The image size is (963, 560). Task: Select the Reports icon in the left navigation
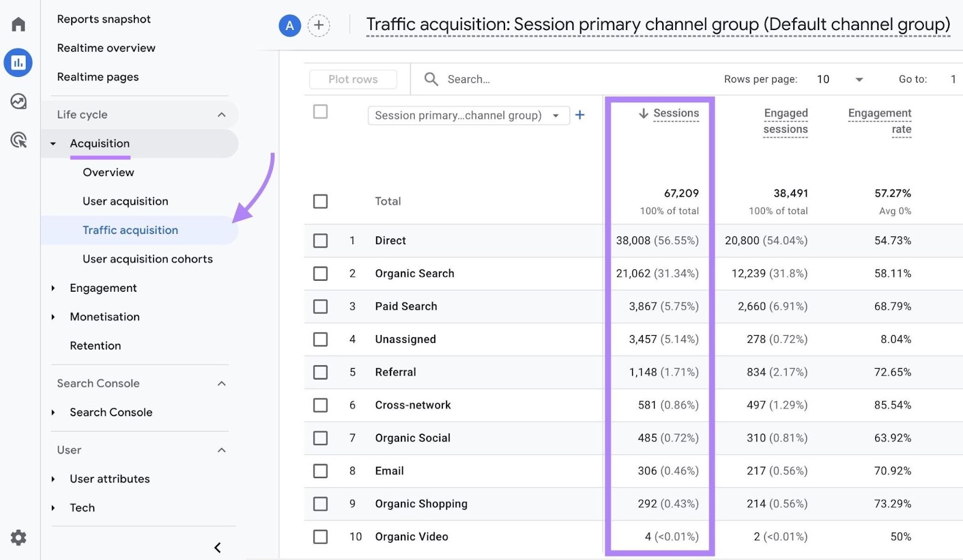(18, 62)
